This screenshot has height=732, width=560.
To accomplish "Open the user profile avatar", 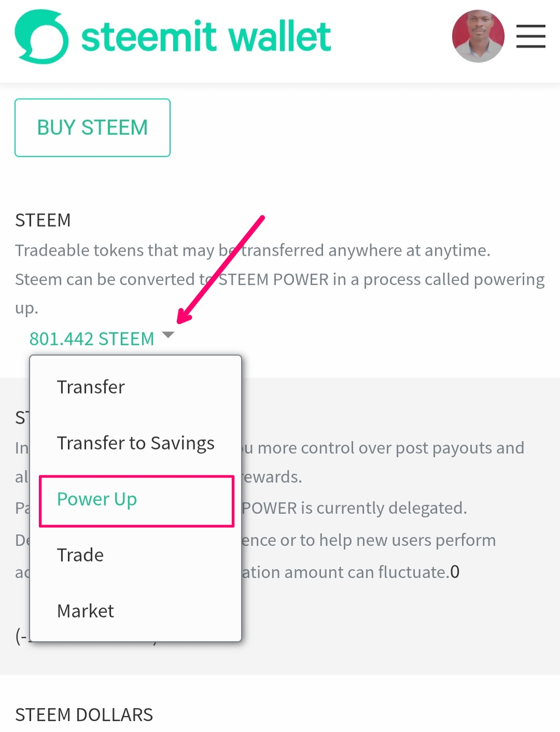I will (x=478, y=36).
